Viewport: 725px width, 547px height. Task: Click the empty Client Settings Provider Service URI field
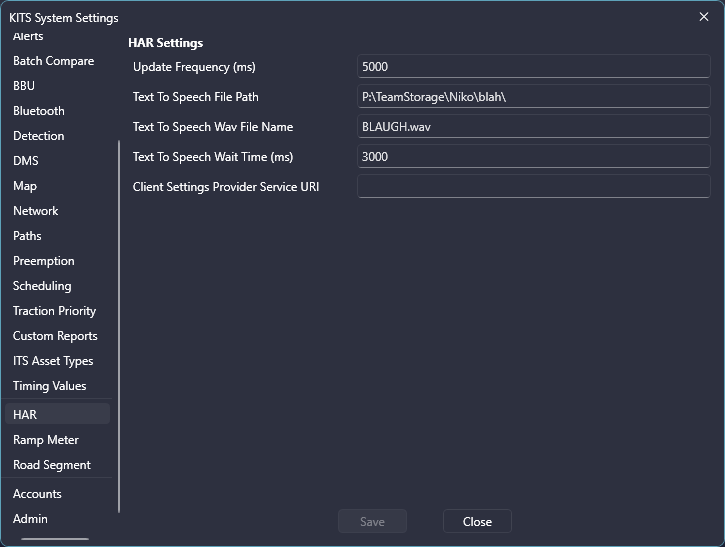(x=534, y=186)
